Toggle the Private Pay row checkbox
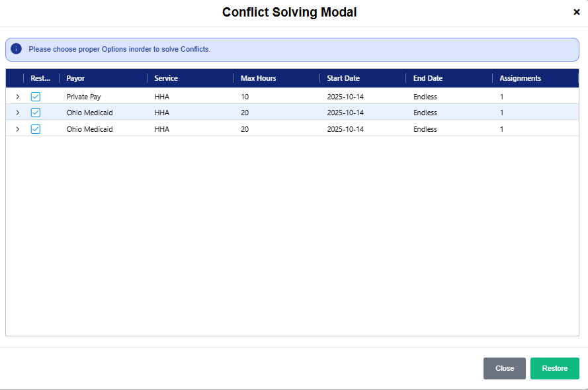Image resolution: width=588 pixels, height=390 pixels. 36,97
